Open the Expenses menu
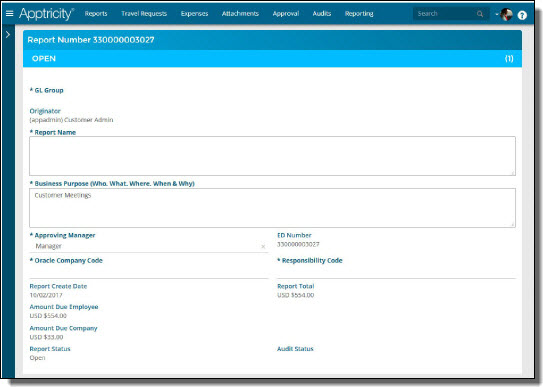543x387 pixels. click(194, 14)
